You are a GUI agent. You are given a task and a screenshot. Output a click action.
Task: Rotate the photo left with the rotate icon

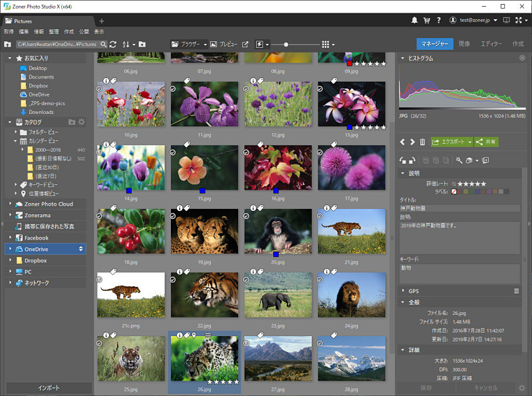402,160
